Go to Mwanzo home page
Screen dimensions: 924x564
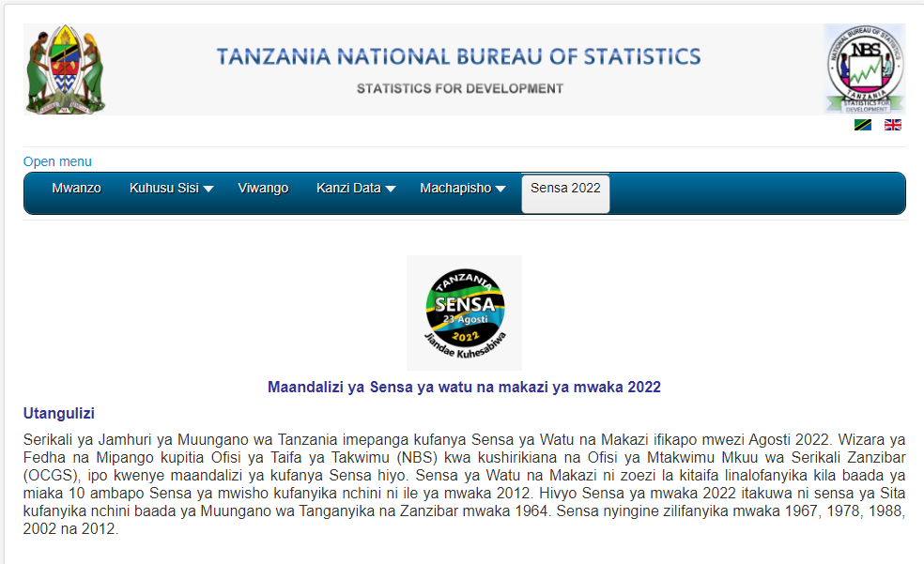[x=77, y=188]
